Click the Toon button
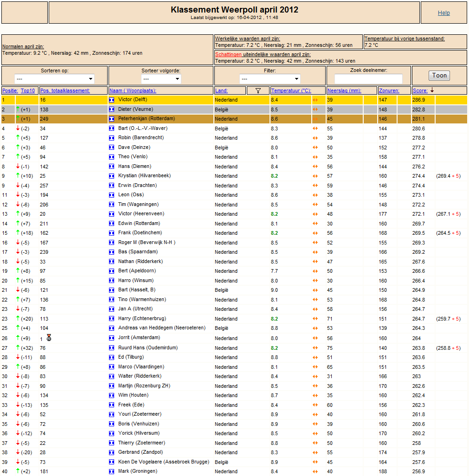 pos(439,76)
